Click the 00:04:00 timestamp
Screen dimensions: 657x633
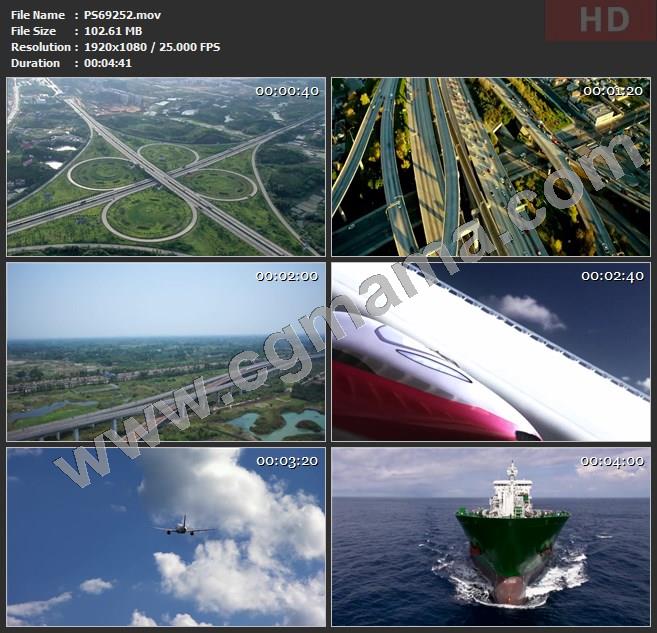click(x=612, y=461)
